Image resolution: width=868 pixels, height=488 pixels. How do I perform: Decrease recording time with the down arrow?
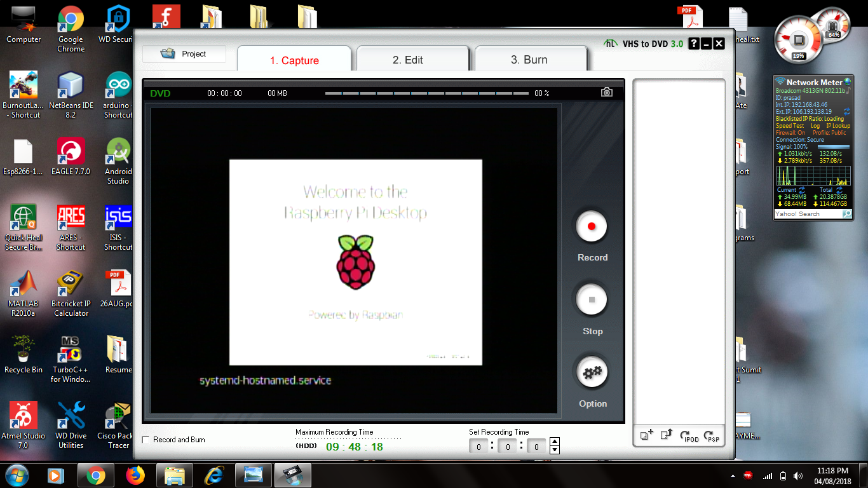click(555, 450)
